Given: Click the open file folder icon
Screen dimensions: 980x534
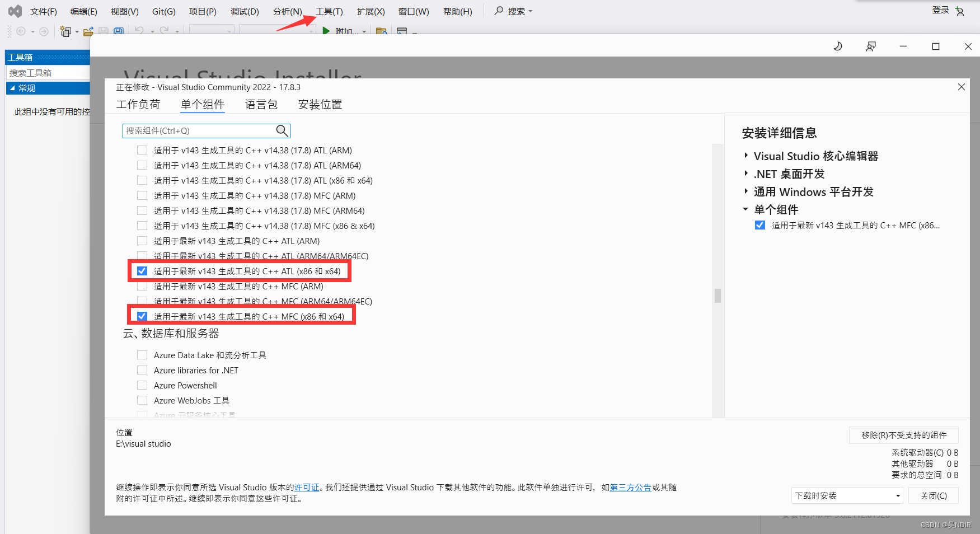Looking at the screenshot, I should click(x=88, y=31).
